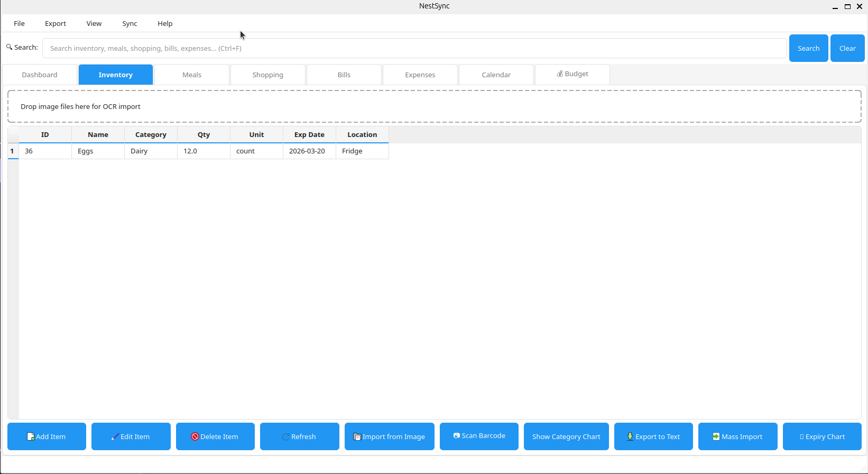
Task: Click the Add Item document icon
Action: [31, 437]
